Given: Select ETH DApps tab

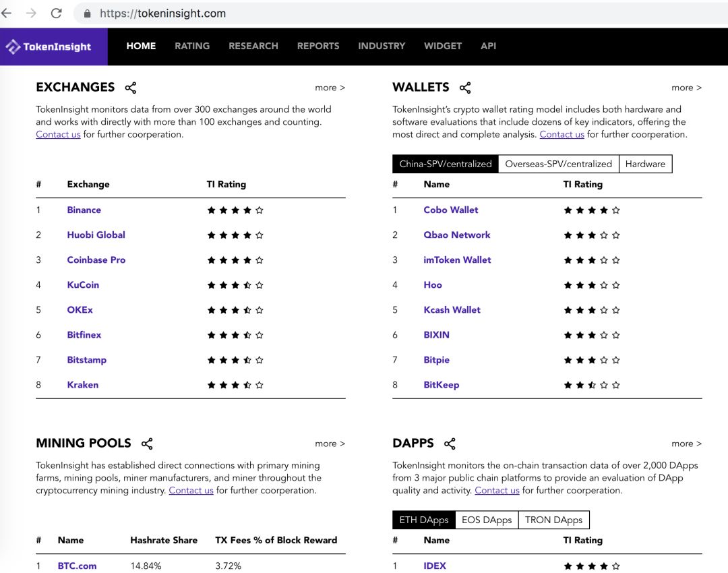Looking at the screenshot, I should 424,520.
